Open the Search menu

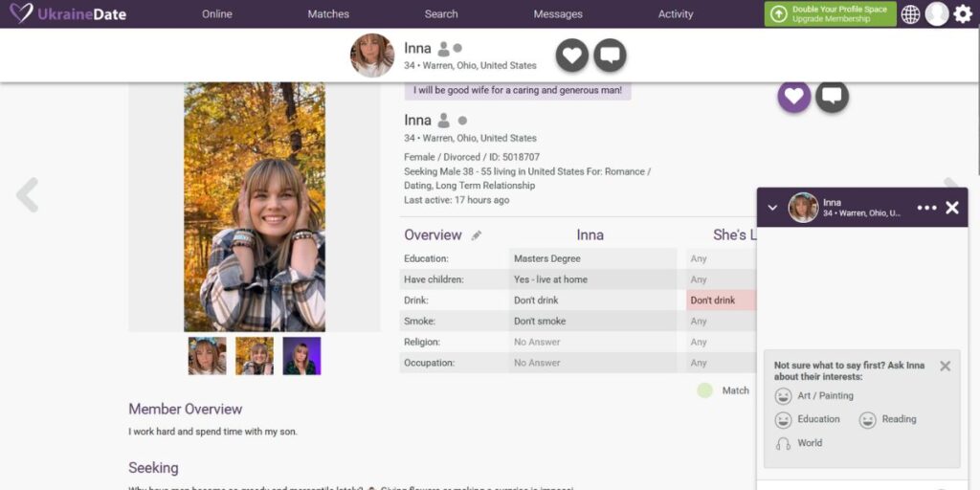point(441,13)
